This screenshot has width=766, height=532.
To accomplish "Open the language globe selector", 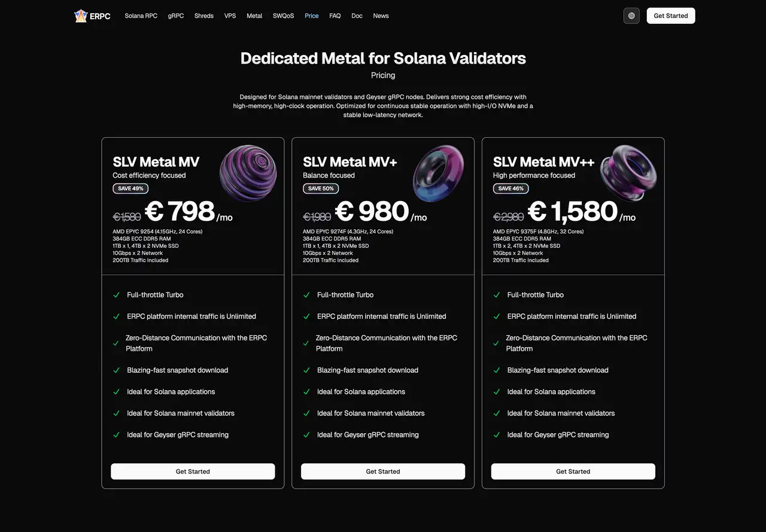I will pyautogui.click(x=631, y=16).
